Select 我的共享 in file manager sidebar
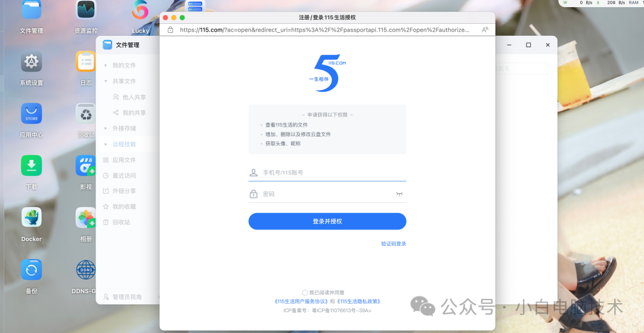Screen dimensions: 644x333 (129, 113)
